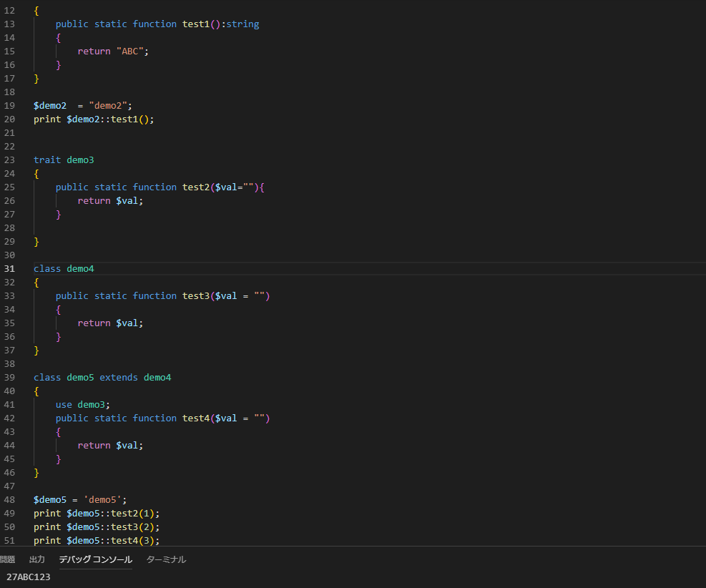Click the return "ABC"; statement
The image size is (706, 588).
pos(113,52)
